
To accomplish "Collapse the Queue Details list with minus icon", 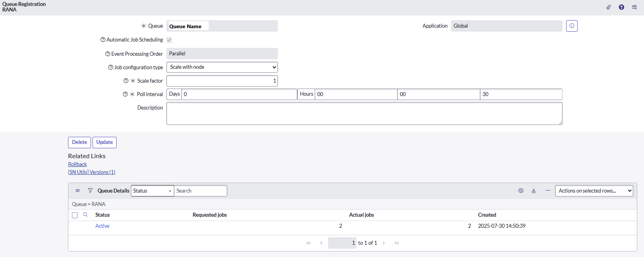I will pyautogui.click(x=548, y=191).
